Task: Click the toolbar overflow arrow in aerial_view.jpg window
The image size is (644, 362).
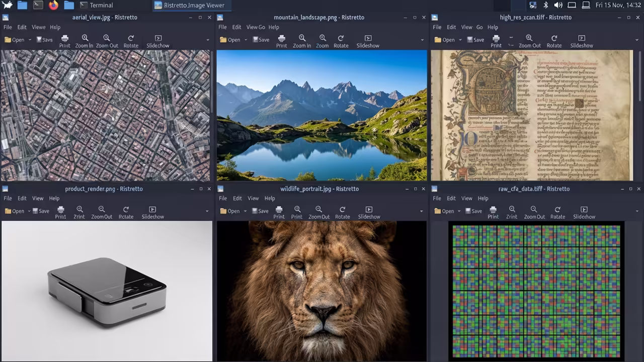Action: click(x=208, y=40)
